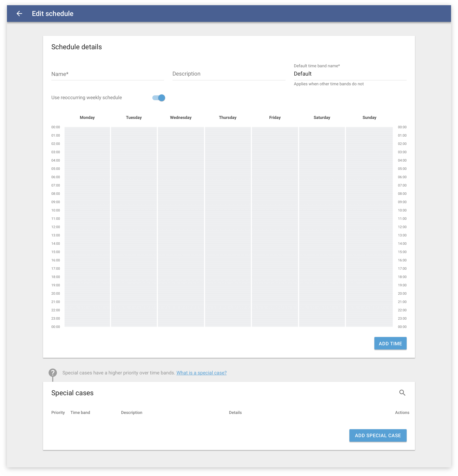Click the Sunday schedule column

(x=369, y=227)
